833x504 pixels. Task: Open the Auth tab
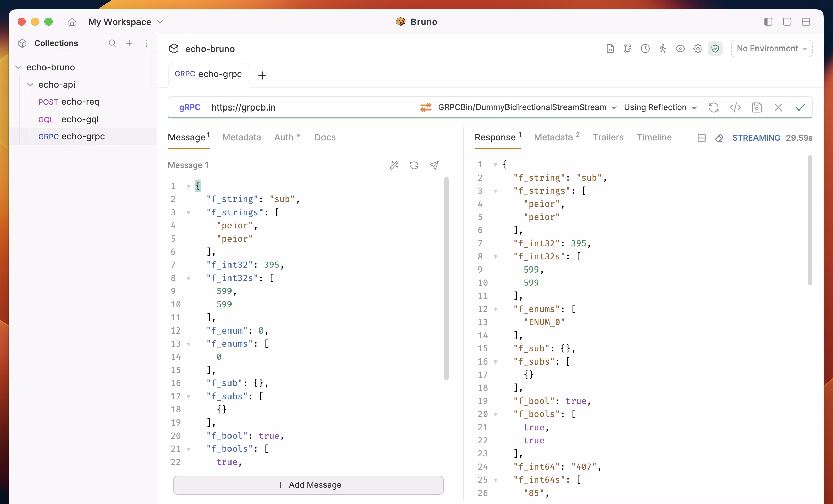pos(284,137)
